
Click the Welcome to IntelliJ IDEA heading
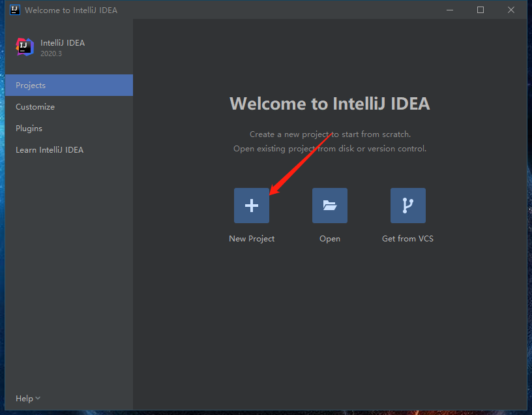(329, 103)
